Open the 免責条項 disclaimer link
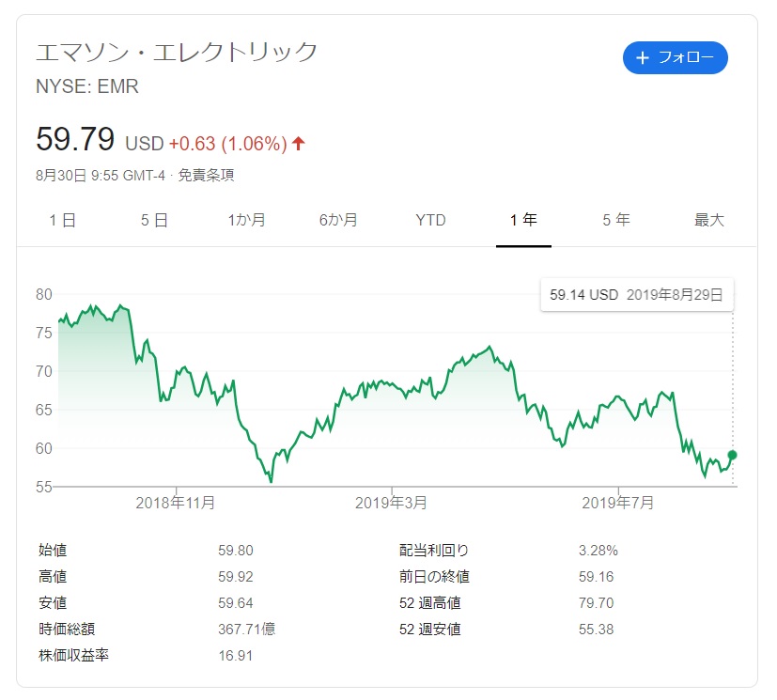This screenshot has height=700, width=777. 206,176
